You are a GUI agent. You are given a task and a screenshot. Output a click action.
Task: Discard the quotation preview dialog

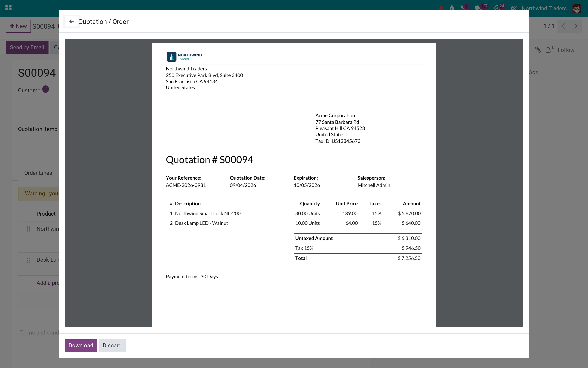(x=112, y=345)
